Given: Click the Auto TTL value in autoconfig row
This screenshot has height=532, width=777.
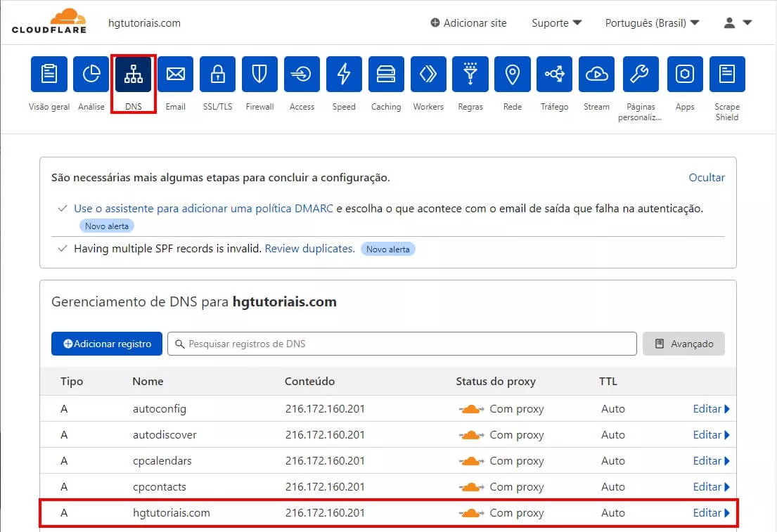Looking at the screenshot, I should [x=613, y=408].
